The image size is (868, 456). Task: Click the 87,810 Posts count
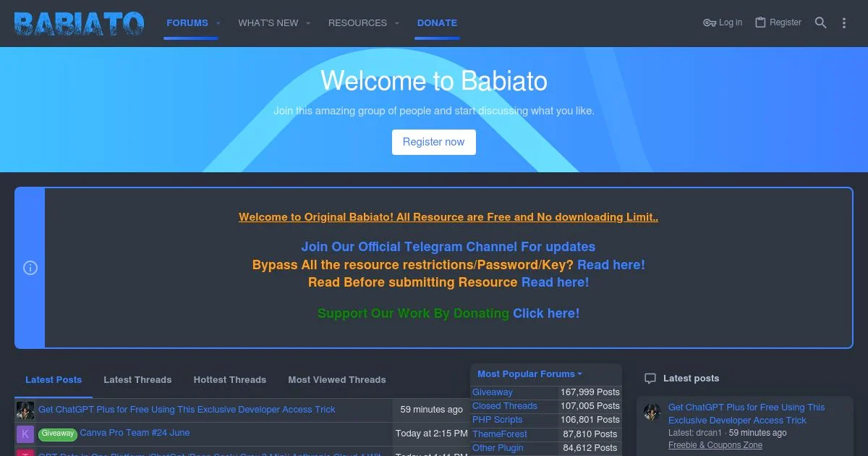(x=590, y=434)
